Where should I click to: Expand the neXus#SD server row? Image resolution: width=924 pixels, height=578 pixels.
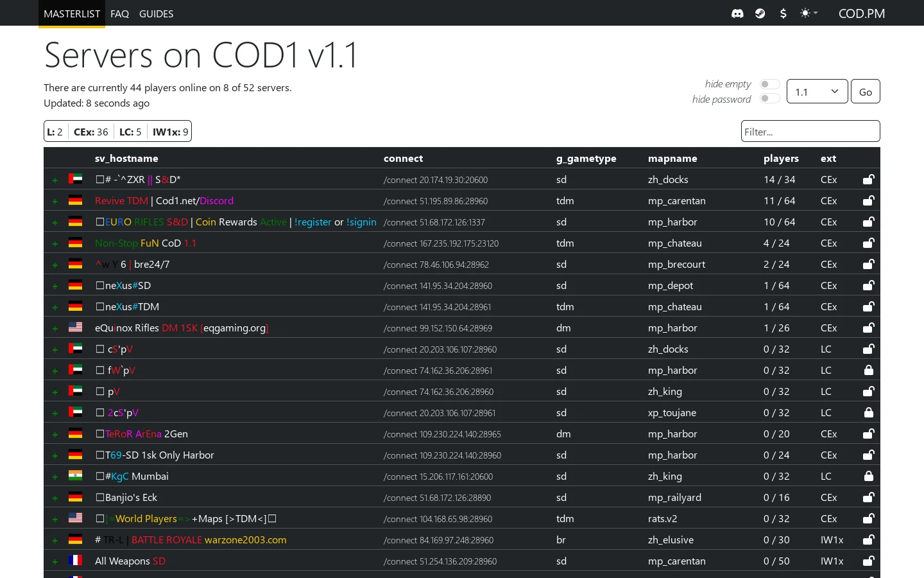(x=55, y=286)
